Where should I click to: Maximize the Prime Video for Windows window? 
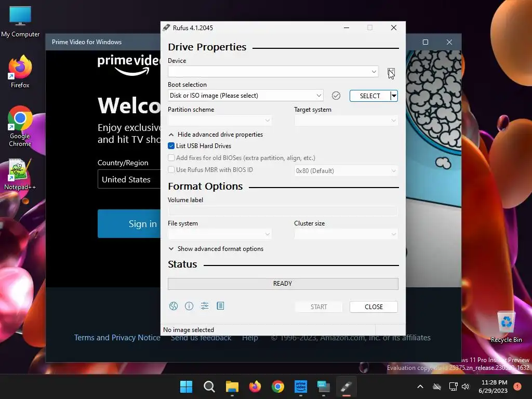click(x=425, y=42)
